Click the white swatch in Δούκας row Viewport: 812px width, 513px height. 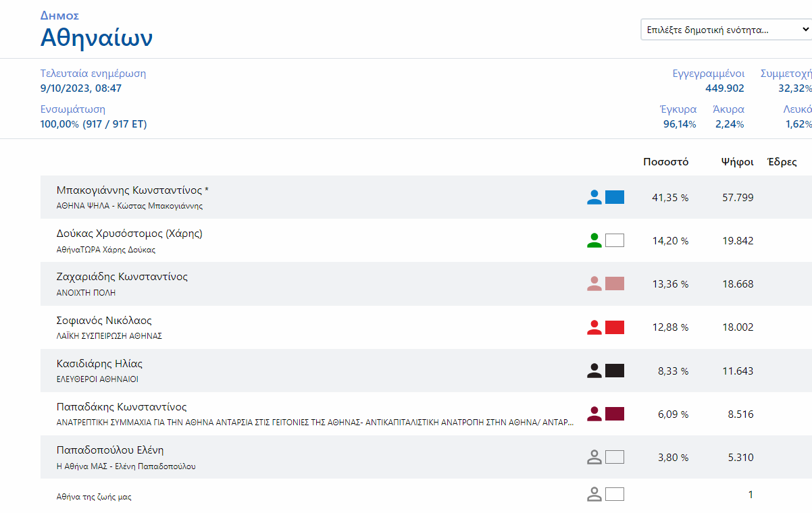(615, 240)
